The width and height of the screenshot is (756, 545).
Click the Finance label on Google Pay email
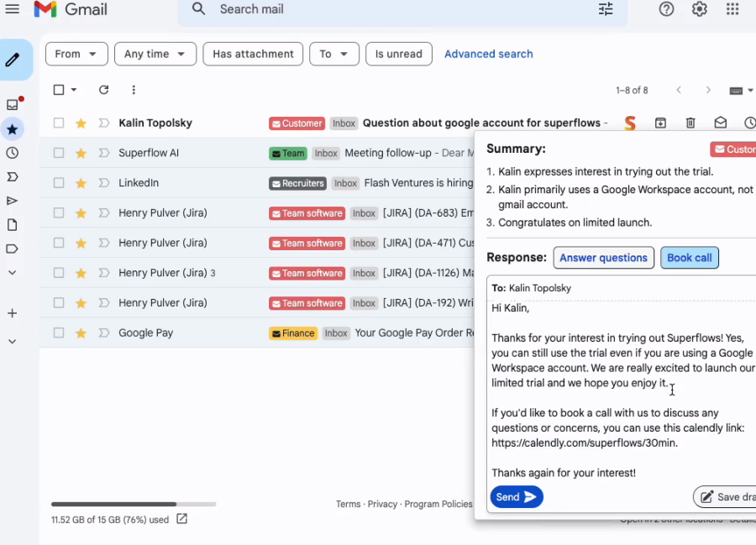click(x=293, y=333)
